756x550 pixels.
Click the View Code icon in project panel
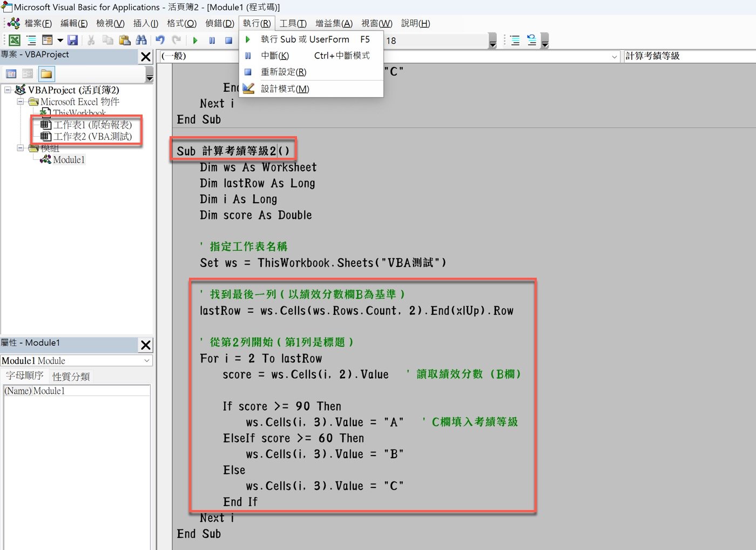(11, 74)
